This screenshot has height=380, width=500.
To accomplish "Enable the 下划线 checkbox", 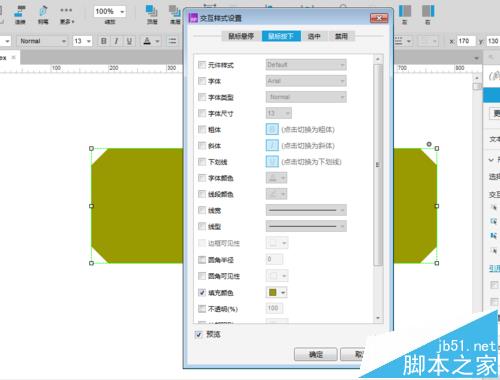I will [x=202, y=162].
